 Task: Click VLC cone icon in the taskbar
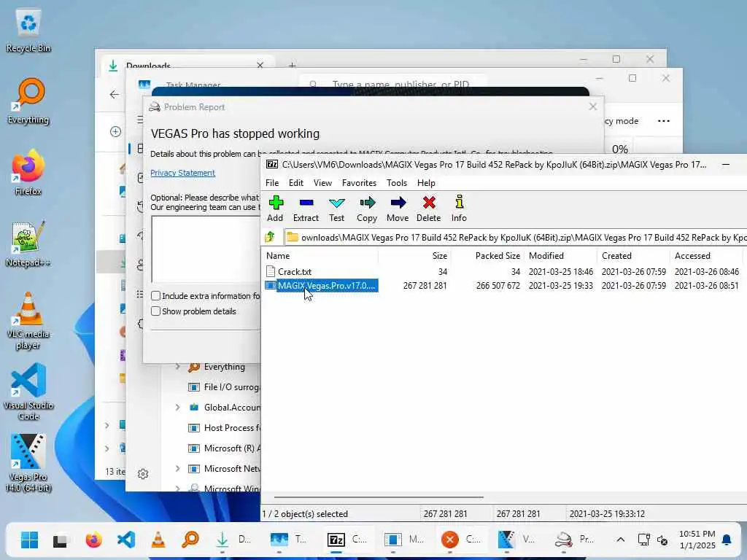pos(158,540)
